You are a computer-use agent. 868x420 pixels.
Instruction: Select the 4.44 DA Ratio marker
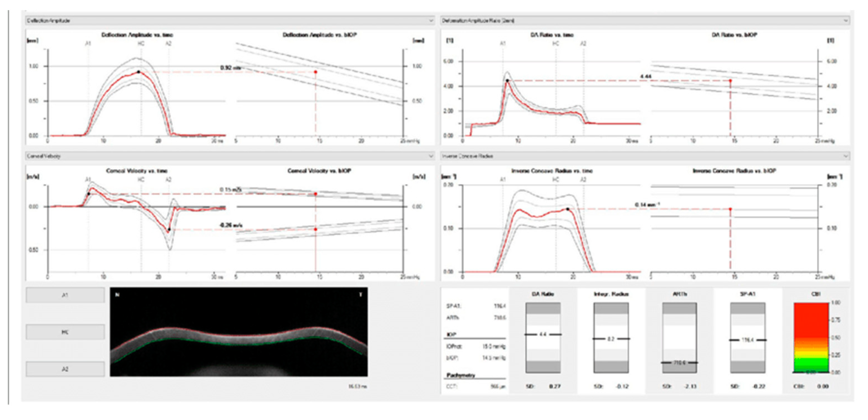click(x=508, y=80)
